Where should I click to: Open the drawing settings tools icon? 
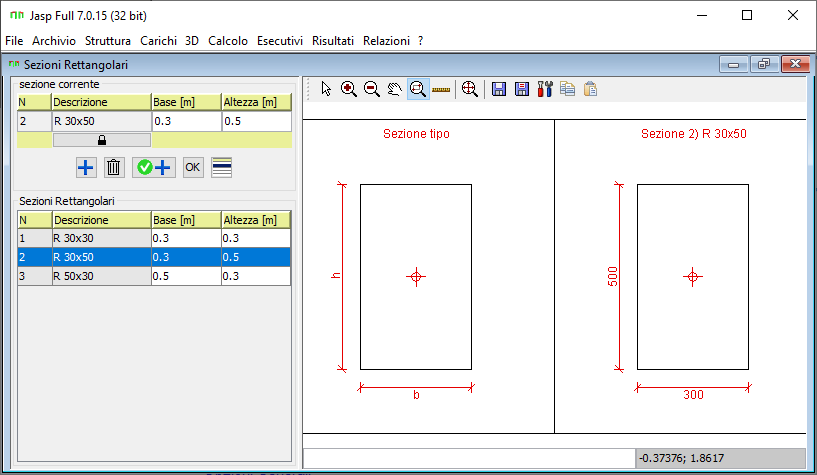point(544,89)
